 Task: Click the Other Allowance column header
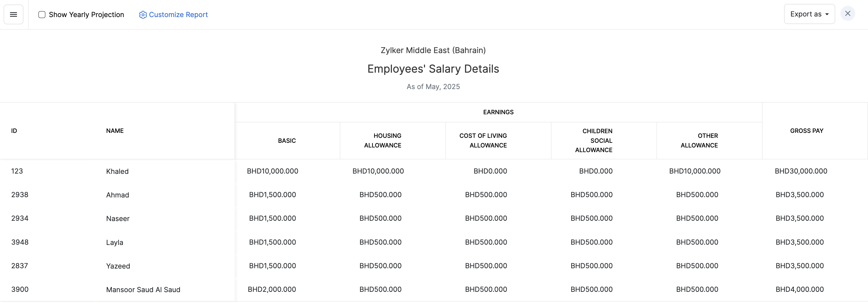699,141
